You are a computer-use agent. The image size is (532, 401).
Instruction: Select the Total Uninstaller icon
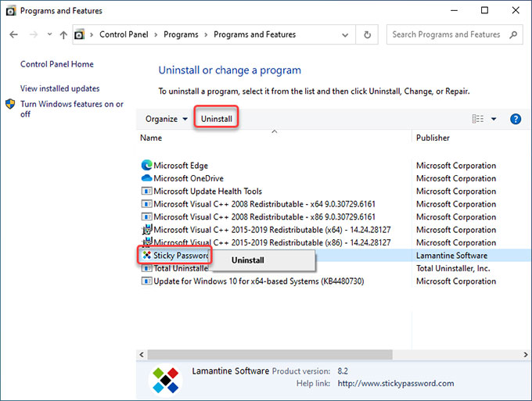click(x=146, y=268)
